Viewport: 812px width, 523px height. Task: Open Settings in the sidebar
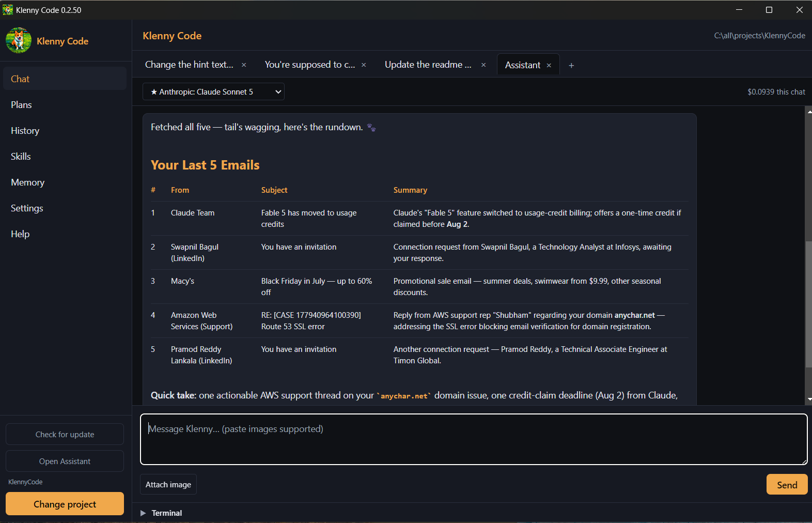tap(65, 208)
